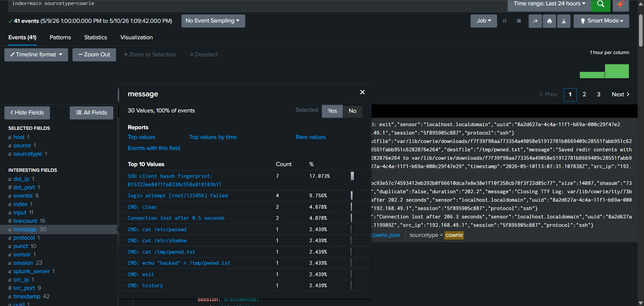Open All Fields dialog

coord(92,113)
